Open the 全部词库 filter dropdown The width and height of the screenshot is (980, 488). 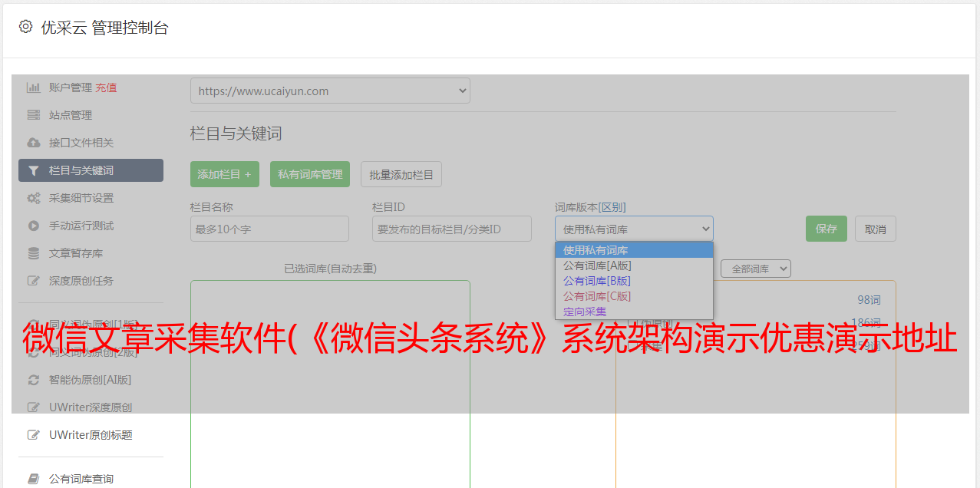[755, 269]
